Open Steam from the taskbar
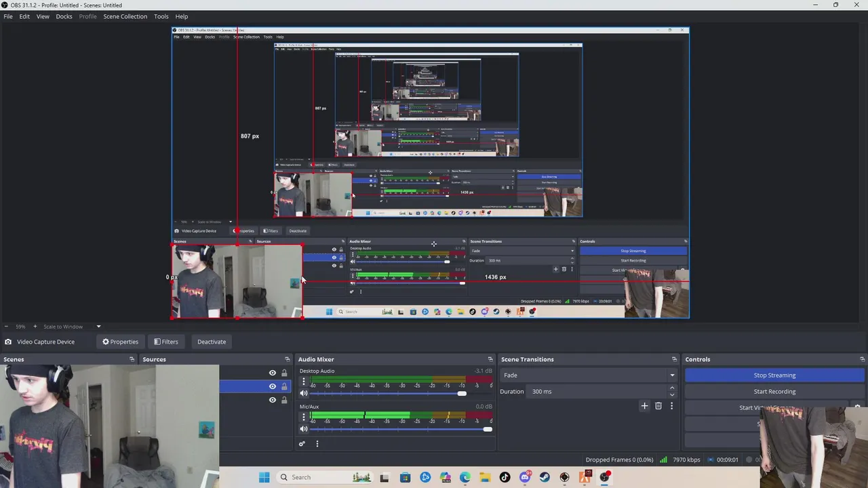The image size is (868, 488). [545, 477]
